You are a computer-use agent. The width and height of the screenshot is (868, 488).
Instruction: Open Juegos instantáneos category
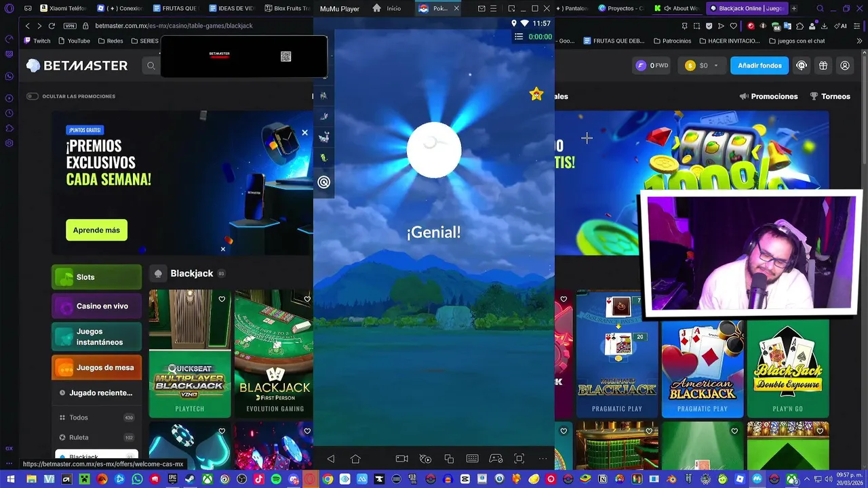click(x=96, y=337)
